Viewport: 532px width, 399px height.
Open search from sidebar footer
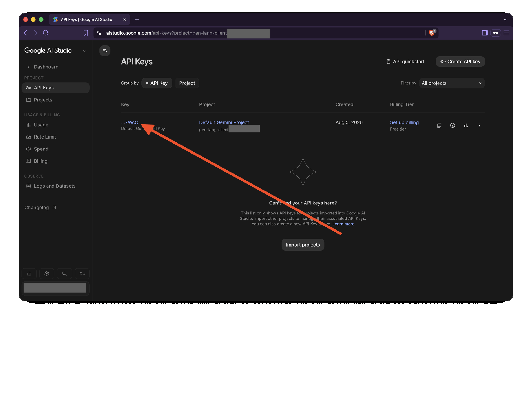click(64, 274)
